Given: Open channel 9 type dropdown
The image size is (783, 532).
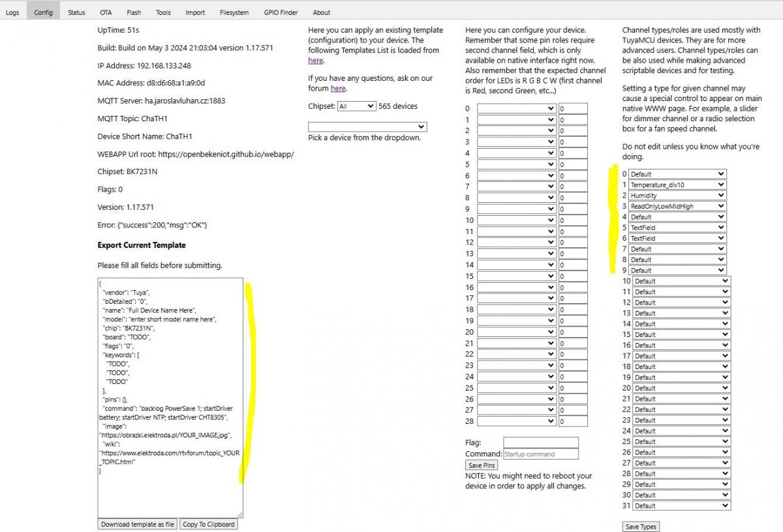Looking at the screenshot, I should coord(677,270).
